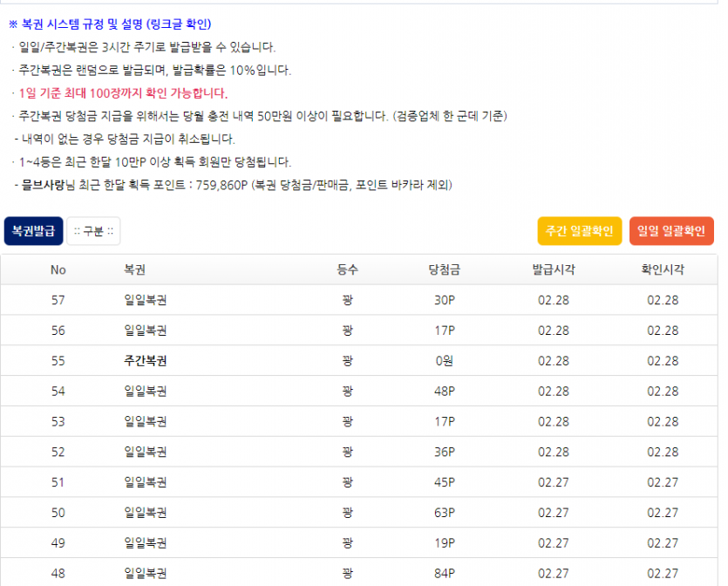Select the 63P prize in row 50
The width and height of the screenshot is (728, 586).
[445, 513]
